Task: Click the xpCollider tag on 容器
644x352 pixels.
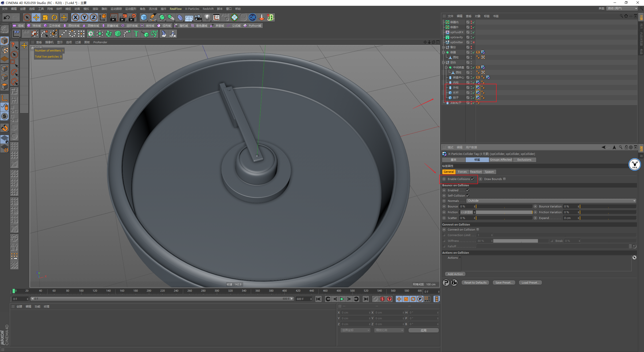Action: click(x=483, y=52)
